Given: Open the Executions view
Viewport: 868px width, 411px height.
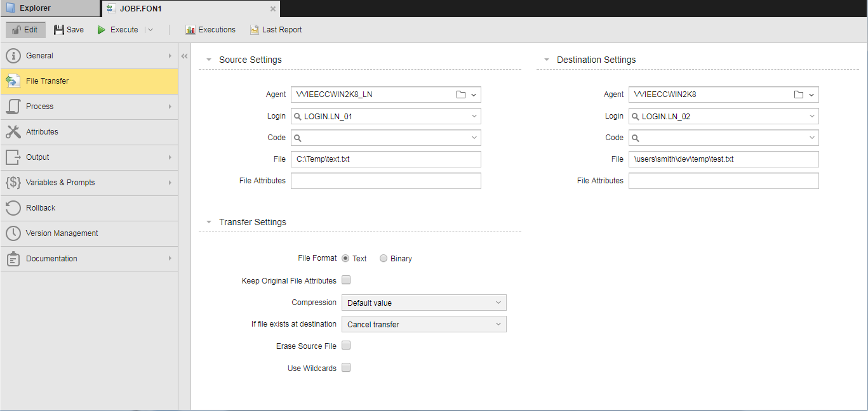Looking at the screenshot, I should [x=210, y=30].
